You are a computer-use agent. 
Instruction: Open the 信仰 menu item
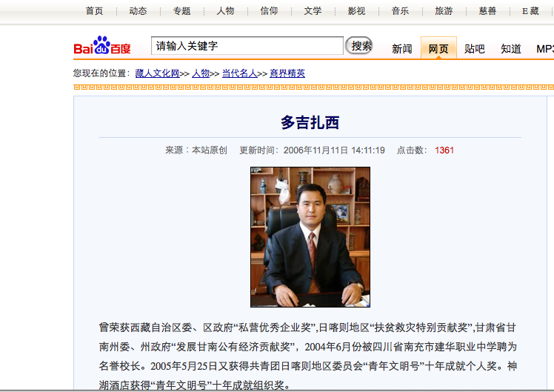(x=270, y=11)
